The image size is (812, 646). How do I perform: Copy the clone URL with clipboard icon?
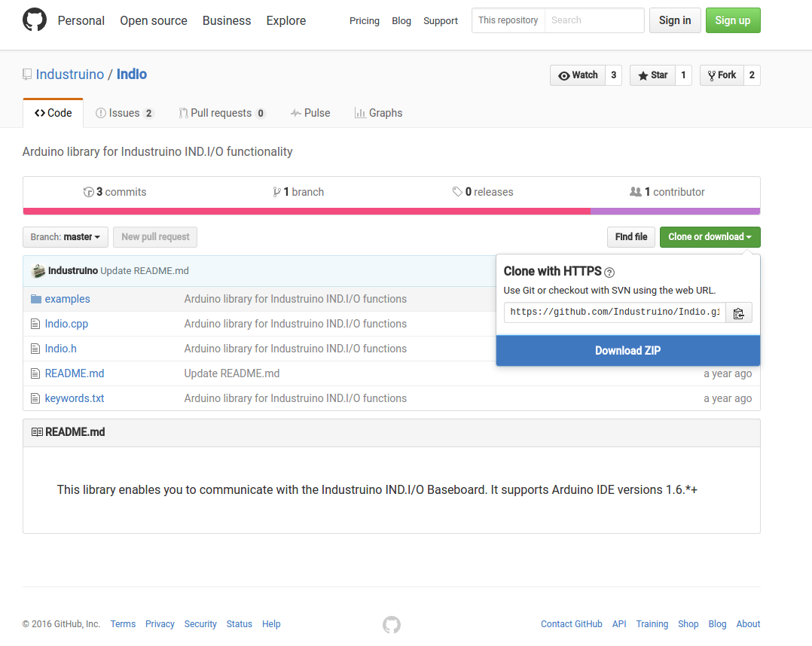click(x=738, y=312)
